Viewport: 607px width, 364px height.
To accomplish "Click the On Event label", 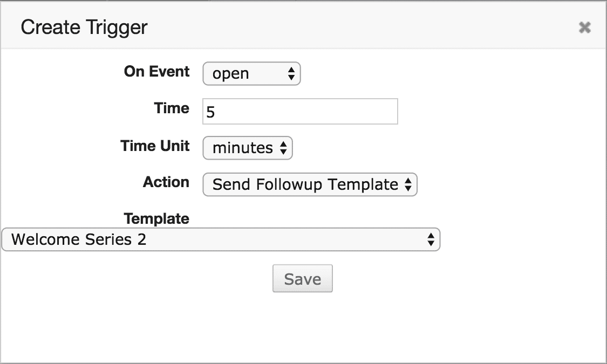I will click(x=156, y=72).
